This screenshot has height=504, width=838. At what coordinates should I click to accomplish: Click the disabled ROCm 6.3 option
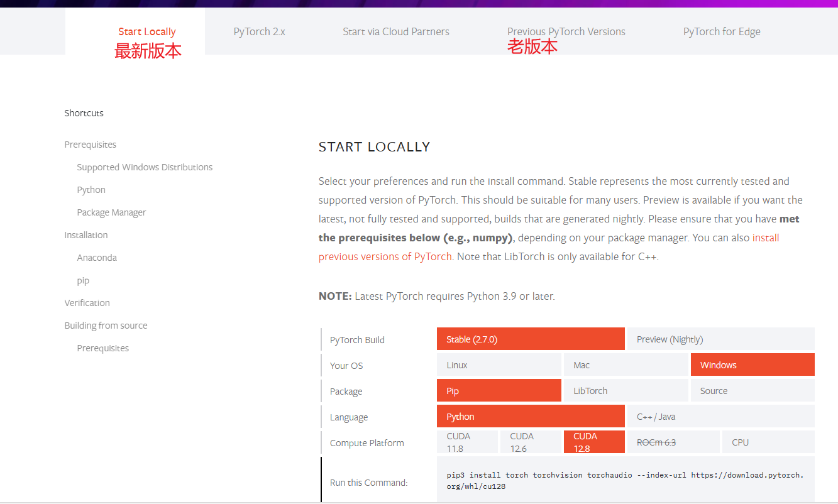click(673, 442)
